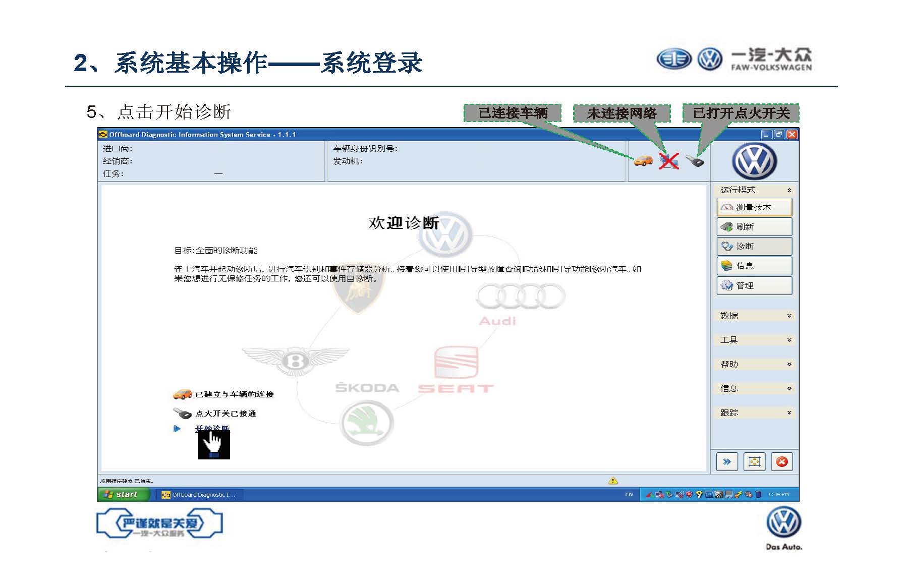
Task: Click the large VW logo in sidebar
Action: pos(754,161)
